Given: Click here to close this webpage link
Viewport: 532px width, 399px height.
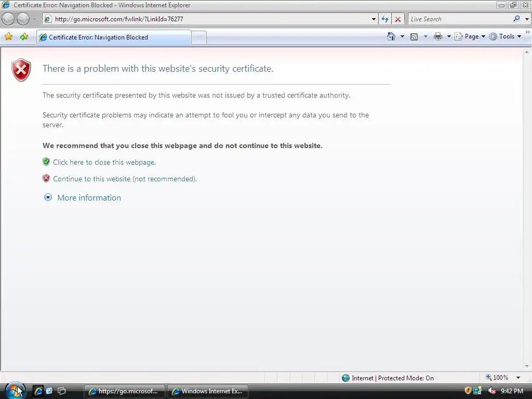Looking at the screenshot, I should coord(104,162).
